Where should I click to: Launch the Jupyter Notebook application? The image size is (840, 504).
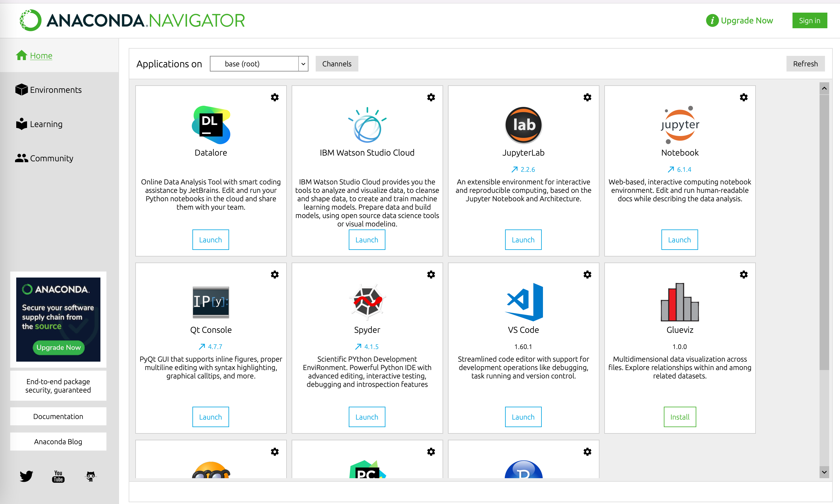pyautogui.click(x=679, y=239)
